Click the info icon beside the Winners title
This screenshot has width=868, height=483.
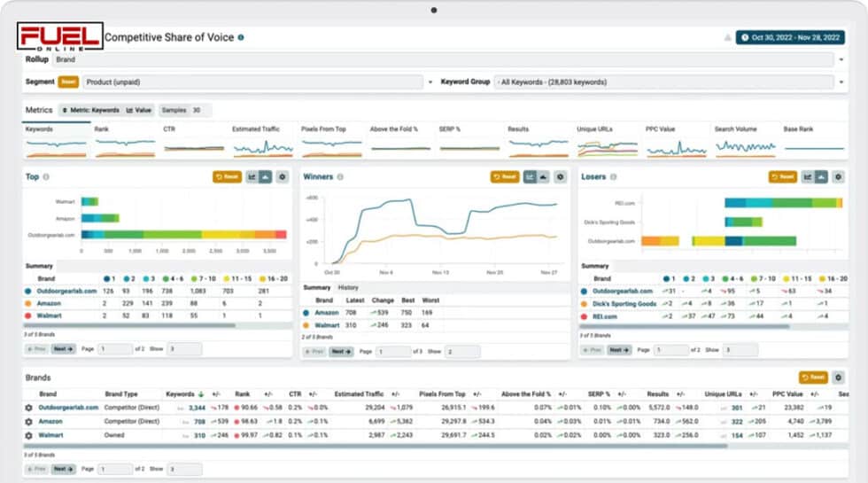(340, 177)
